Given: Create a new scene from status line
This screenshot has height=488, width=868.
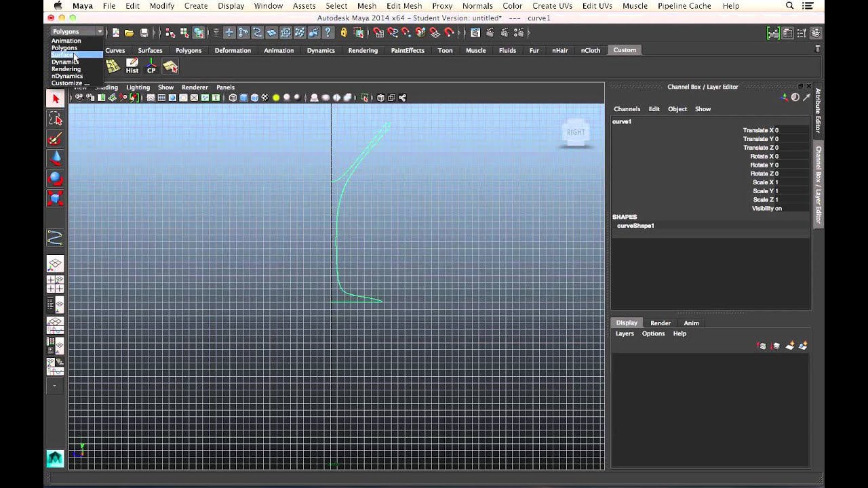Looking at the screenshot, I should tap(116, 33).
